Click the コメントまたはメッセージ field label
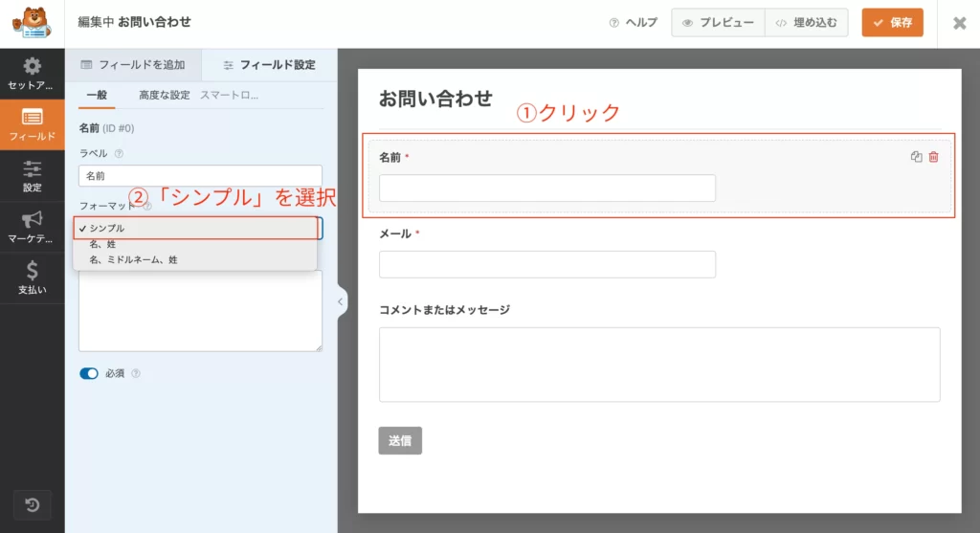The height and width of the screenshot is (533, 980). (x=444, y=310)
